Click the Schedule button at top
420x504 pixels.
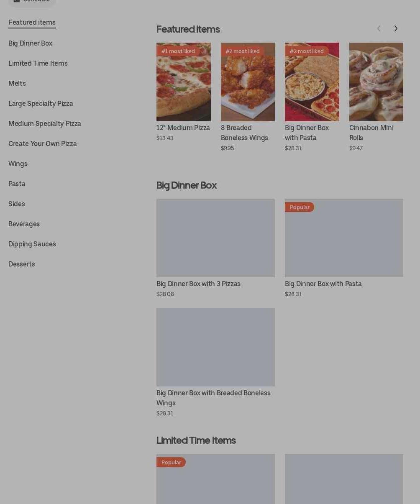32,2
